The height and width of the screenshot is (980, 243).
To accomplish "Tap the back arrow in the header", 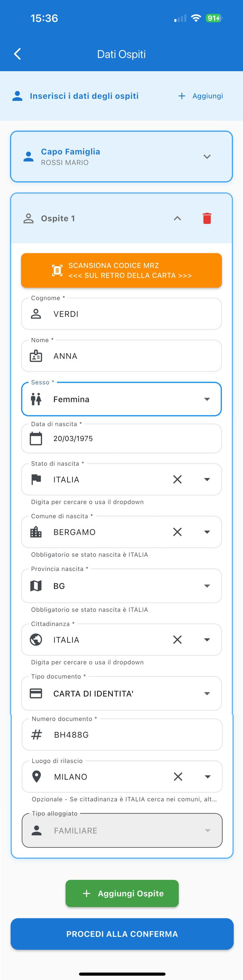I will 17,54.
